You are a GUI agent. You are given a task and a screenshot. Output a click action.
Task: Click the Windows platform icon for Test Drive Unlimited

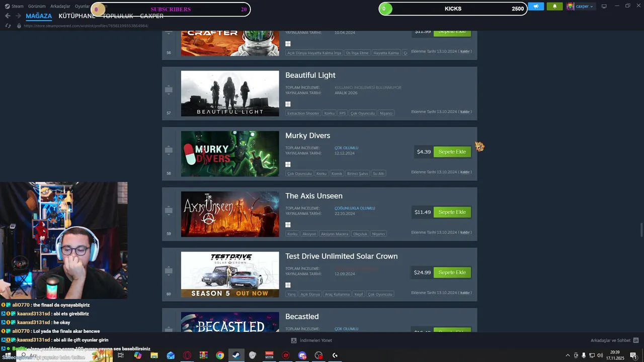[x=288, y=285]
